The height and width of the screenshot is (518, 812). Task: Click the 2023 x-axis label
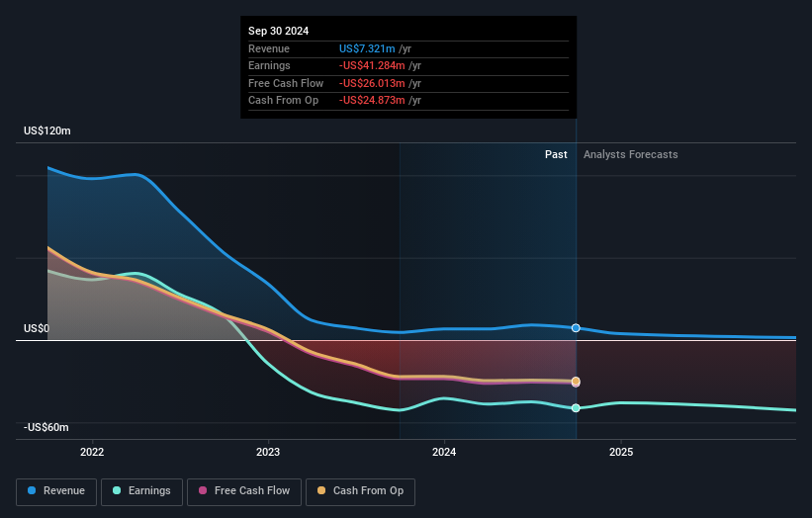click(x=268, y=453)
